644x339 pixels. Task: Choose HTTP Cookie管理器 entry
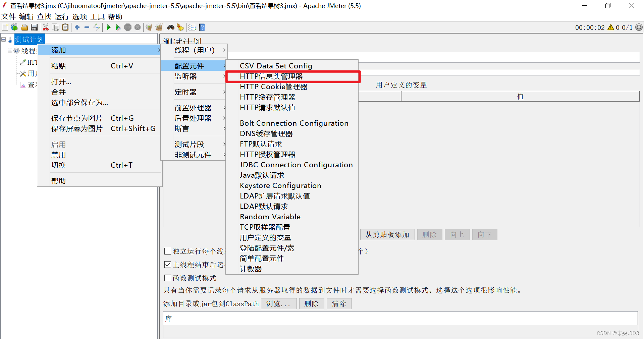coord(292,87)
